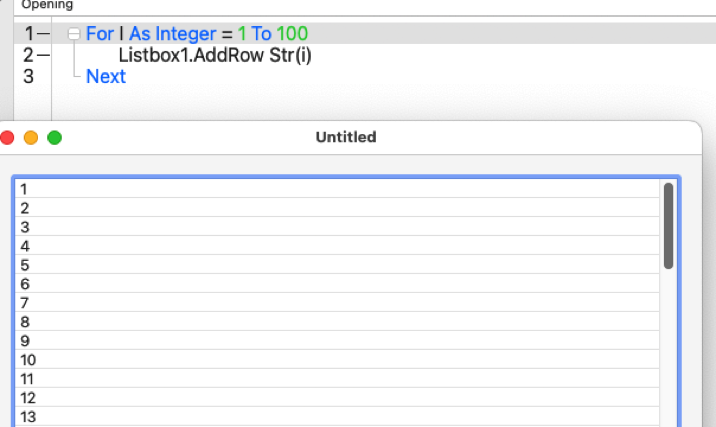The height and width of the screenshot is (427, 716).
Task: Select row 2 in the listbox
Action: 337,208
